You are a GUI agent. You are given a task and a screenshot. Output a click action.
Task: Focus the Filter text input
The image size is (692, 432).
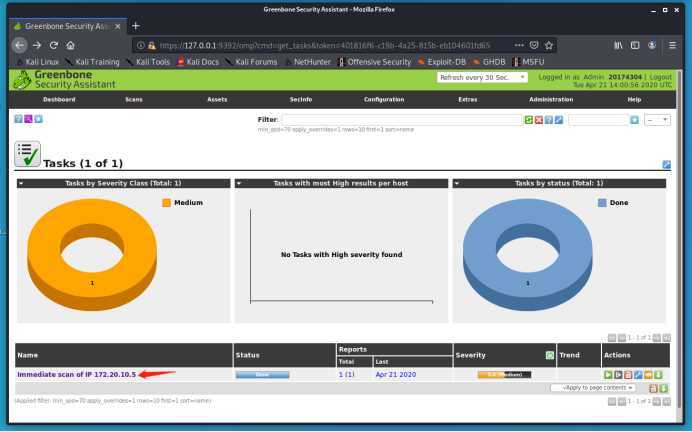[x=402, y=120]
